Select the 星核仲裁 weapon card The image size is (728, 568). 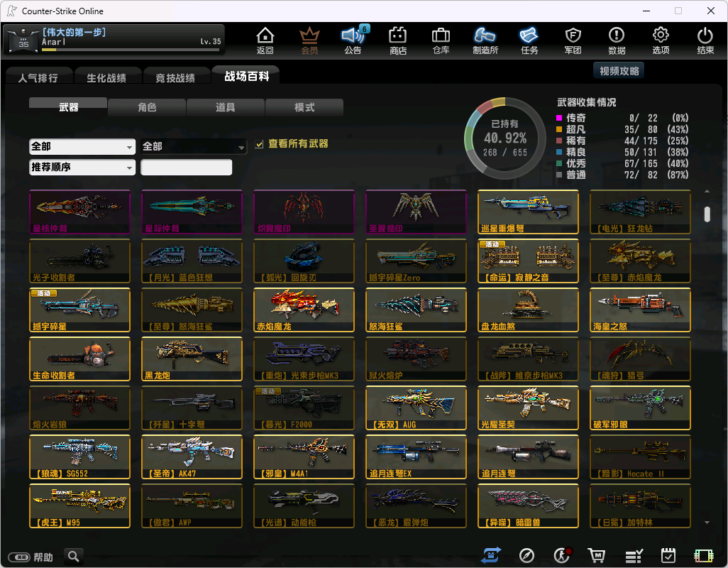[80, 212]
